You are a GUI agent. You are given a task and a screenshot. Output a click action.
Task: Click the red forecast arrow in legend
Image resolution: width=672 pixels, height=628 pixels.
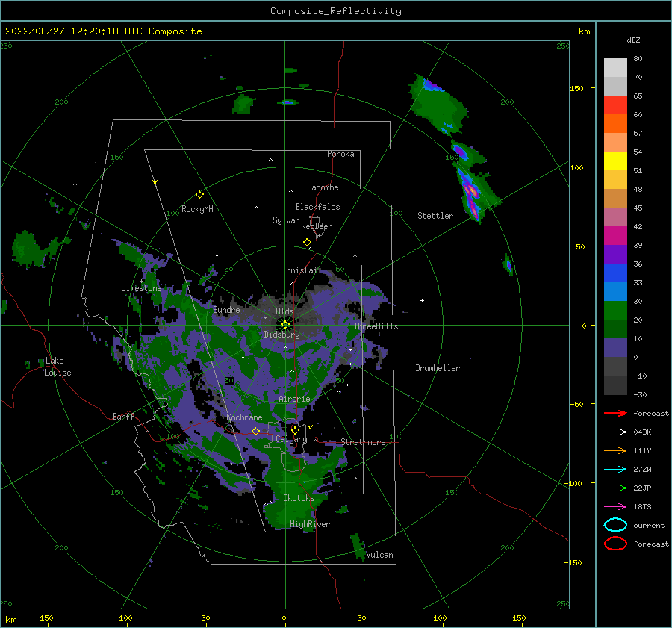(x=615, y=413)
